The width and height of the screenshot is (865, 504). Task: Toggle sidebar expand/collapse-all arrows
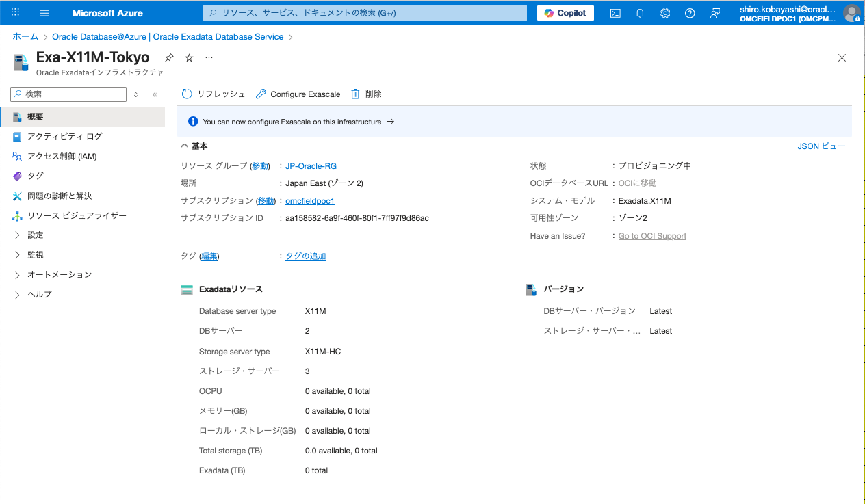(x=136, y=94)
